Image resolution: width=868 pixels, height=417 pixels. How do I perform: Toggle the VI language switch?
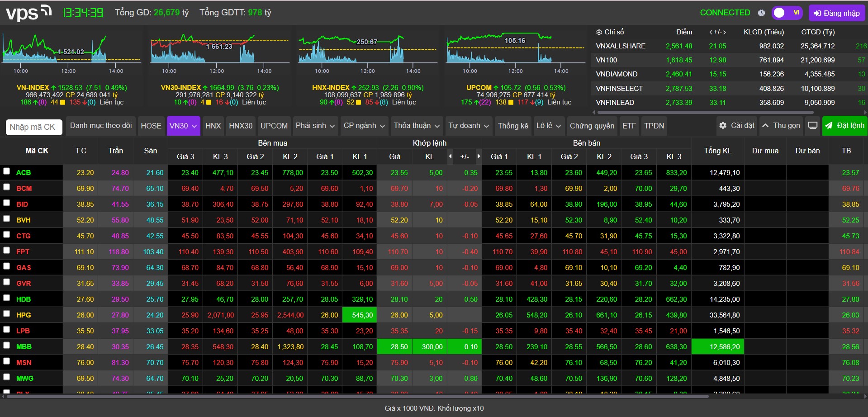[x=787, y=13]
